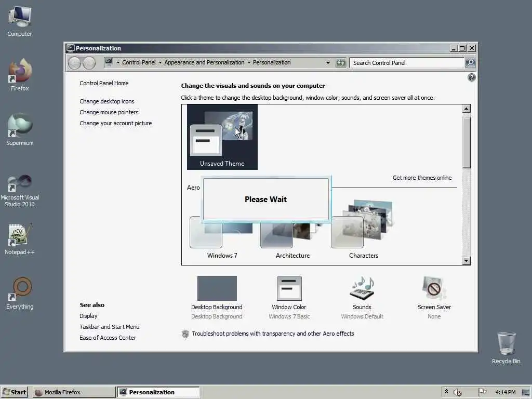The width and height of the screenshot is (532, 399).
Task: Click the search magnifier icon
Action: tap(470, 63)
